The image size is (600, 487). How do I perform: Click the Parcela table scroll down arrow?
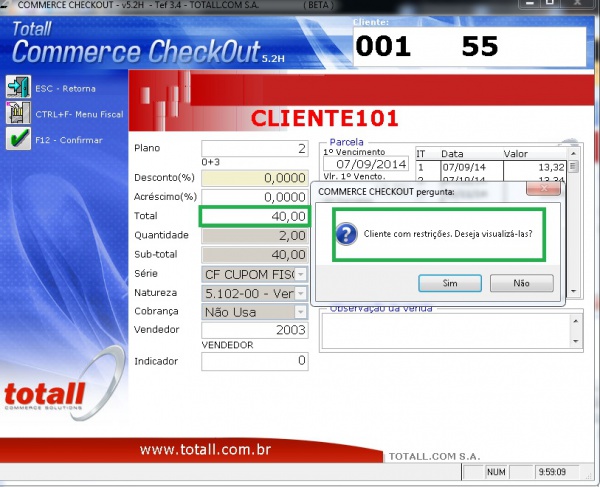click(573, 292)
